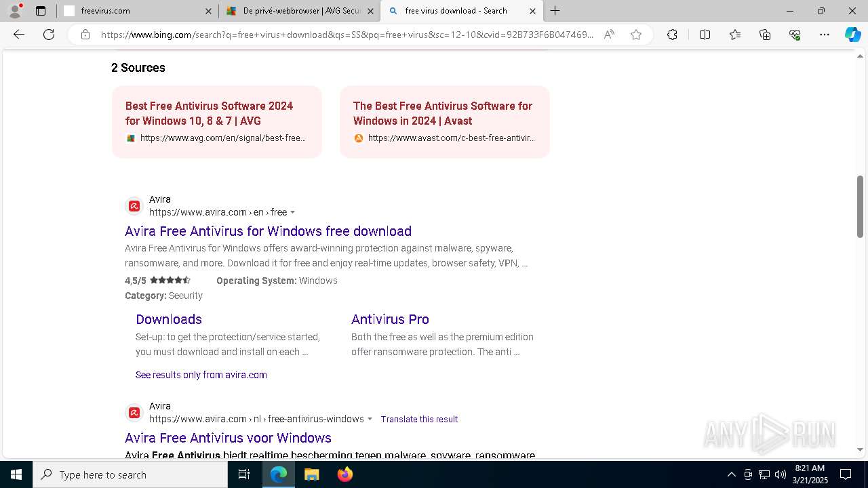The image size is (868, 488).
Task: Open Browser essentials heart icon
Action: 795,35
